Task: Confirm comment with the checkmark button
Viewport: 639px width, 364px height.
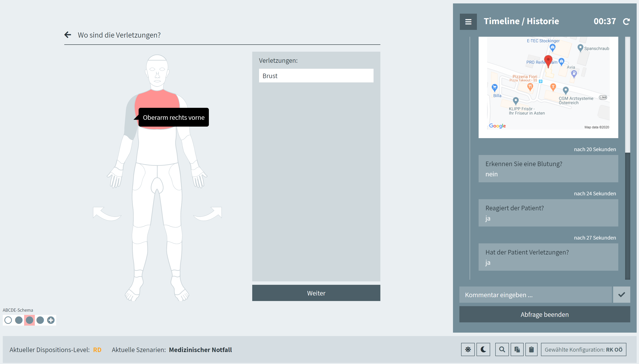Action: pyautogui.click(x=621, y=294)
